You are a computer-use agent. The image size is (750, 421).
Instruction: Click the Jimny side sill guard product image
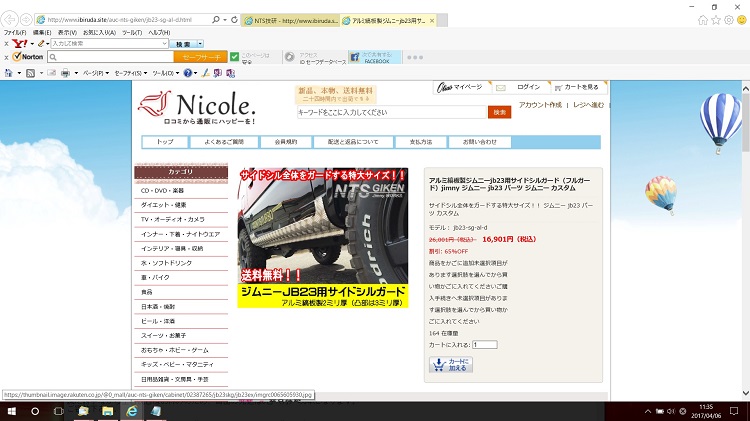tap(322, 237)
